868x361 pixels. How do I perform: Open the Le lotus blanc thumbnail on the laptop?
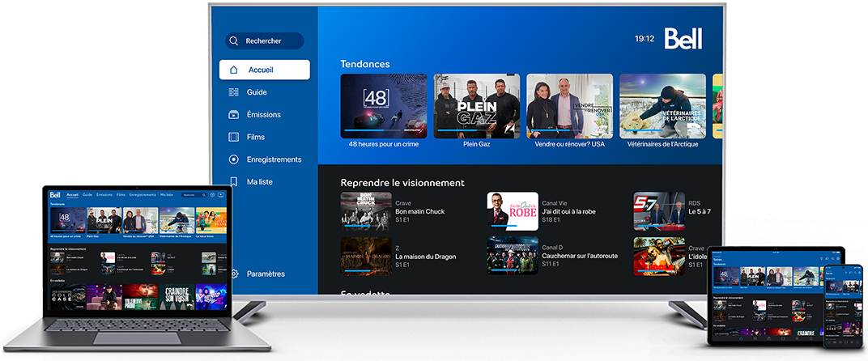(211, 220)
